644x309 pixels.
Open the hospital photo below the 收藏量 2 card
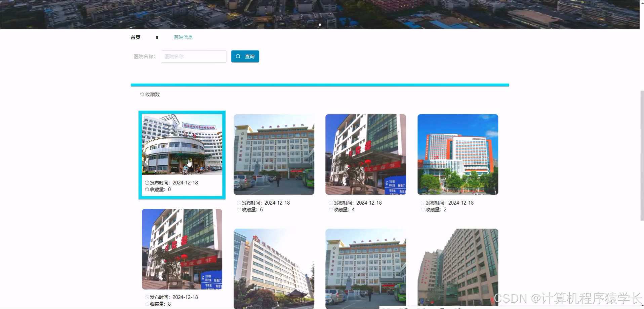click(x=458, y=269)
